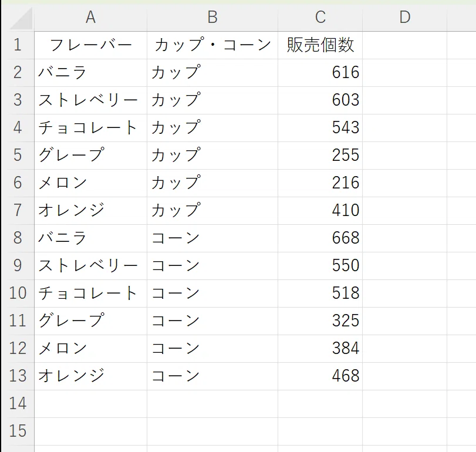Select cell A6 containing メロン
This screenshot has width=476, height=452.
click(x=91, y=183)
